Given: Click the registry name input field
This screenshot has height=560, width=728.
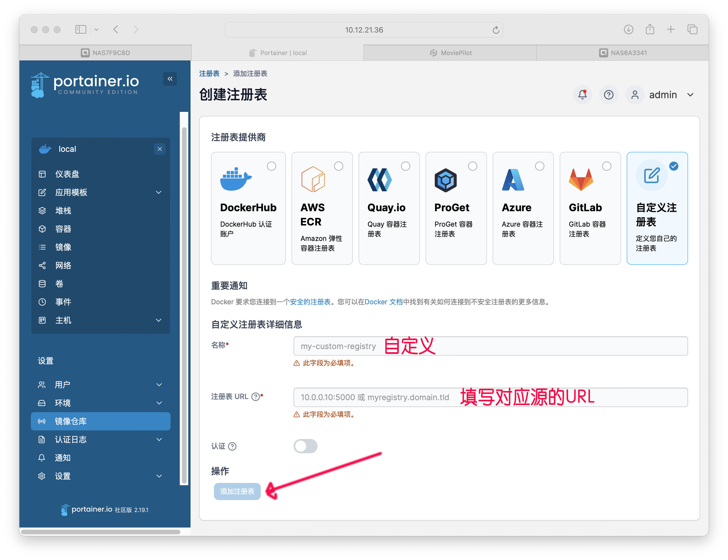Looking at the screenshot, I should [x=490, y=346].
